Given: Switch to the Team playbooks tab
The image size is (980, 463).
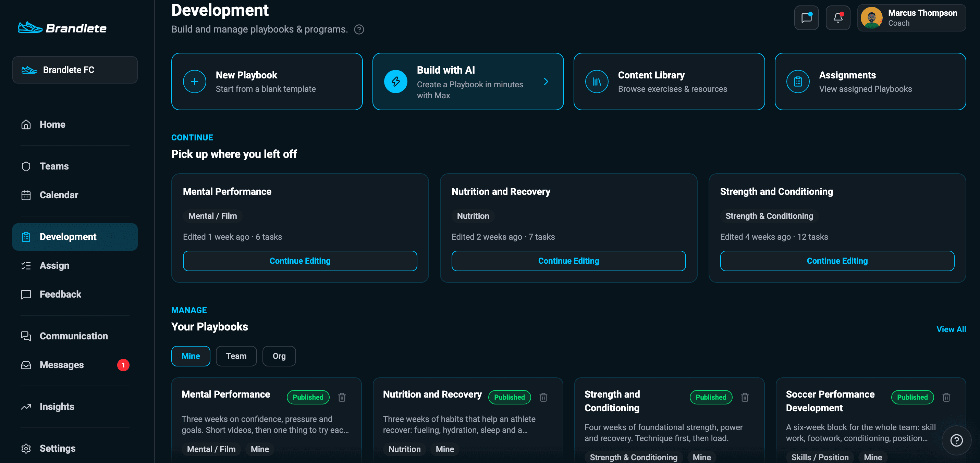Looking at the screenshot, I should 236,356.
